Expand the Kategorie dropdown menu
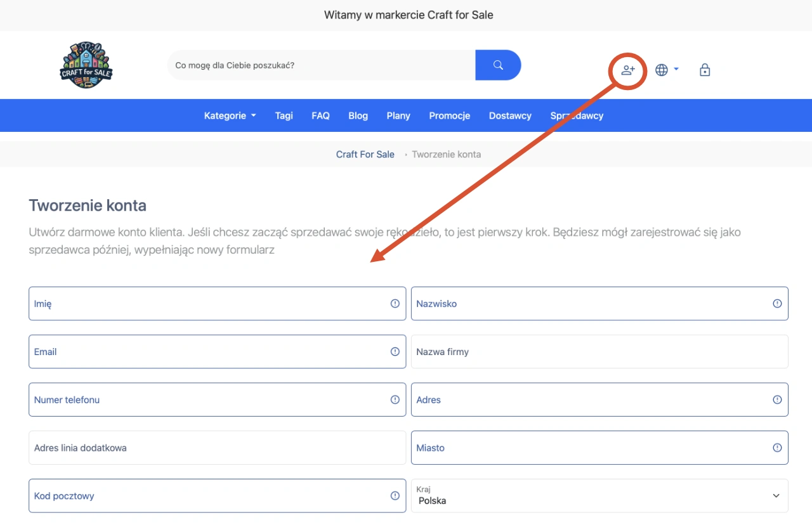This screenshot has height=525, width=812. coord(230,115)
